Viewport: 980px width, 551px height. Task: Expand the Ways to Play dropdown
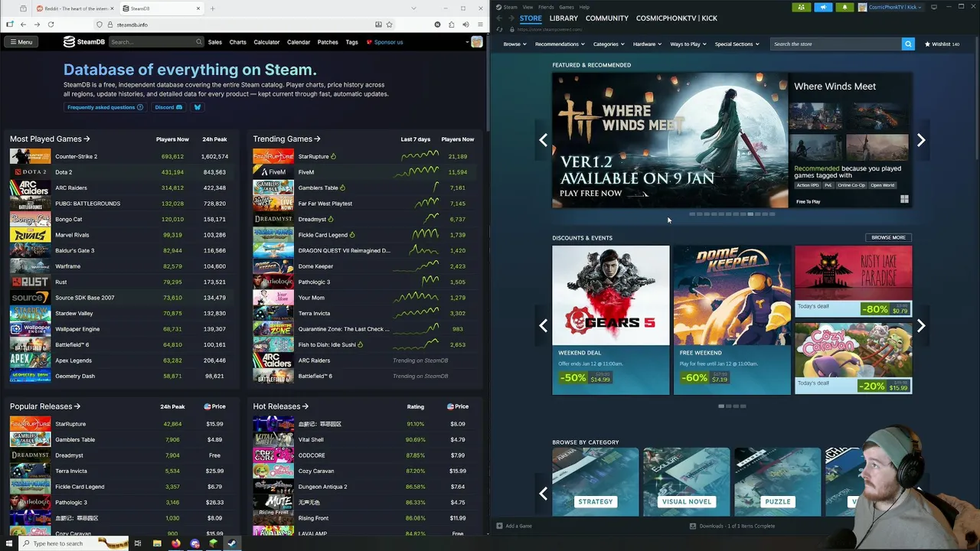689,44
